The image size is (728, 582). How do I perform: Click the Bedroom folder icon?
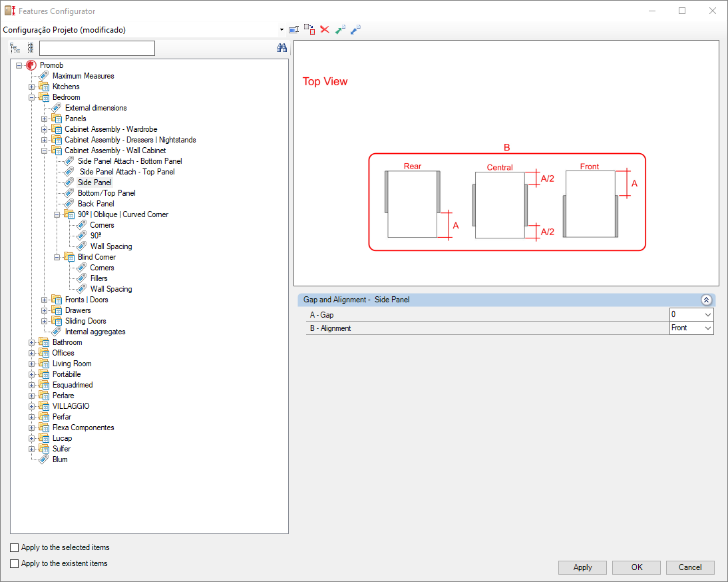(x=44, y=97)
